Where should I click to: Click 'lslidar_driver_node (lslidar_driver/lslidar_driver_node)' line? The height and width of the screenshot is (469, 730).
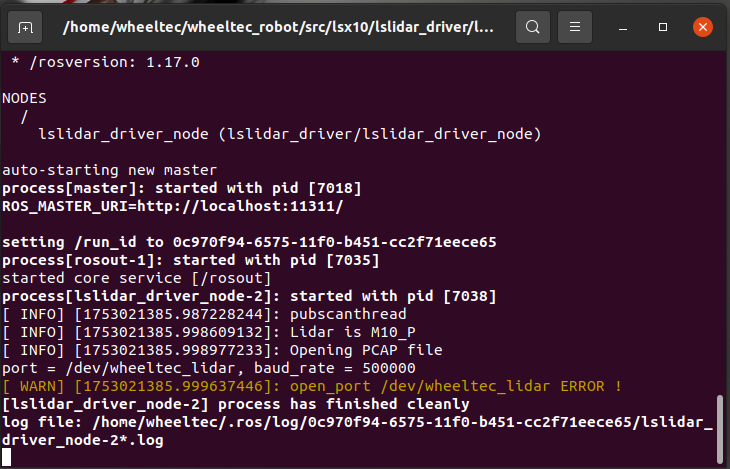[290, 134]
